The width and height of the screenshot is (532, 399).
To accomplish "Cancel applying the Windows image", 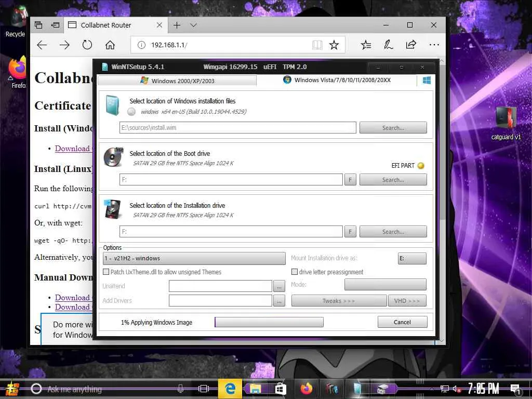I will 403,322.
